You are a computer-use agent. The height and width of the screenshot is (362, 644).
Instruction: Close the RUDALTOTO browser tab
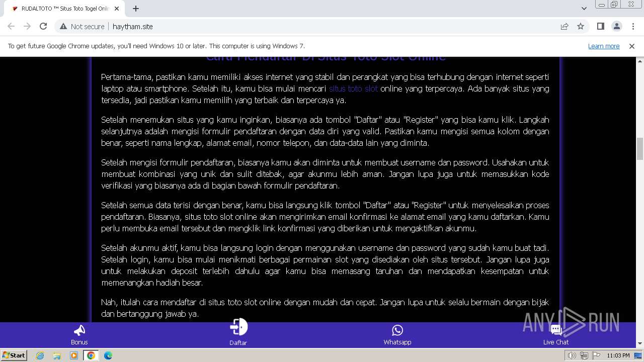pos(117,9)
